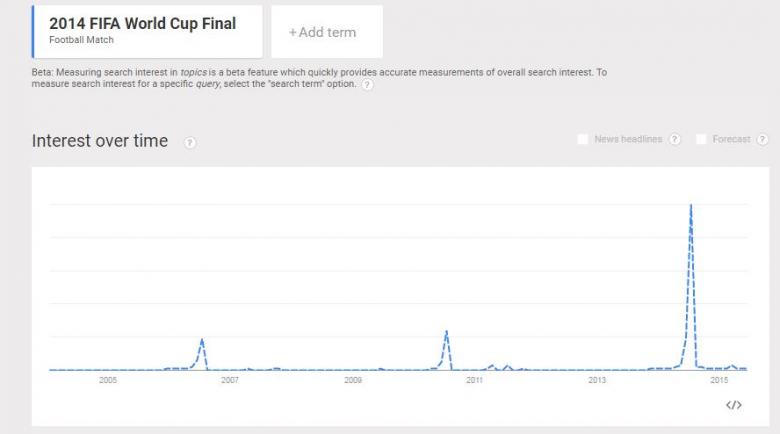
Task: Open the embed code icon below chart
Action: click(734, 405)
